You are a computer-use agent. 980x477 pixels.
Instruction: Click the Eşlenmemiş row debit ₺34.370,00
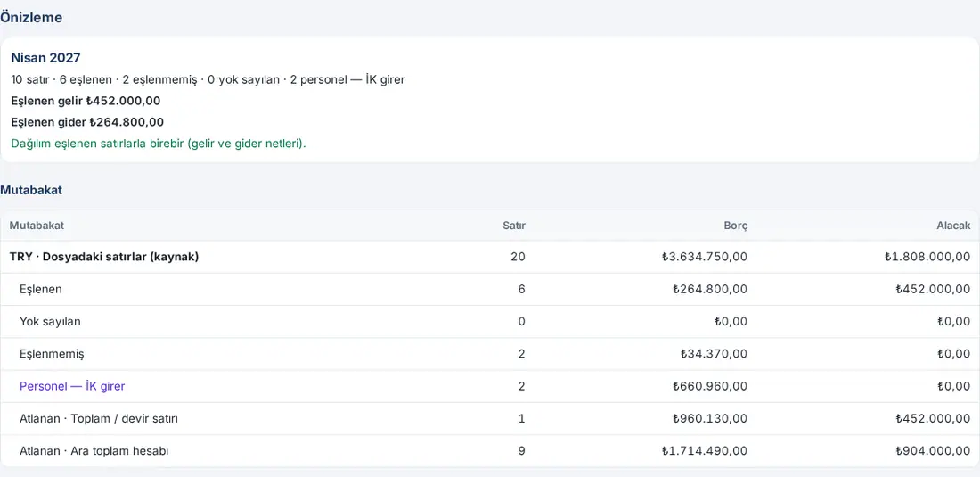point(714,354)
